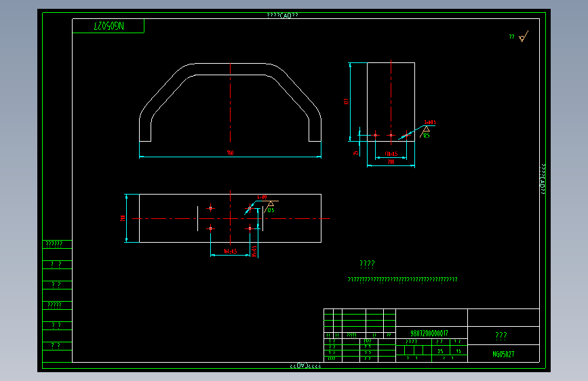Click the small offset dimension at side view bottom-left
The height and width of the screenshot is (381, 588).
356,153
